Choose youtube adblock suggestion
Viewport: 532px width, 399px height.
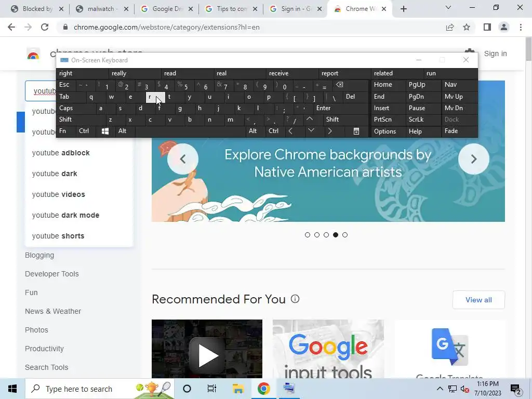click(79, 153)
